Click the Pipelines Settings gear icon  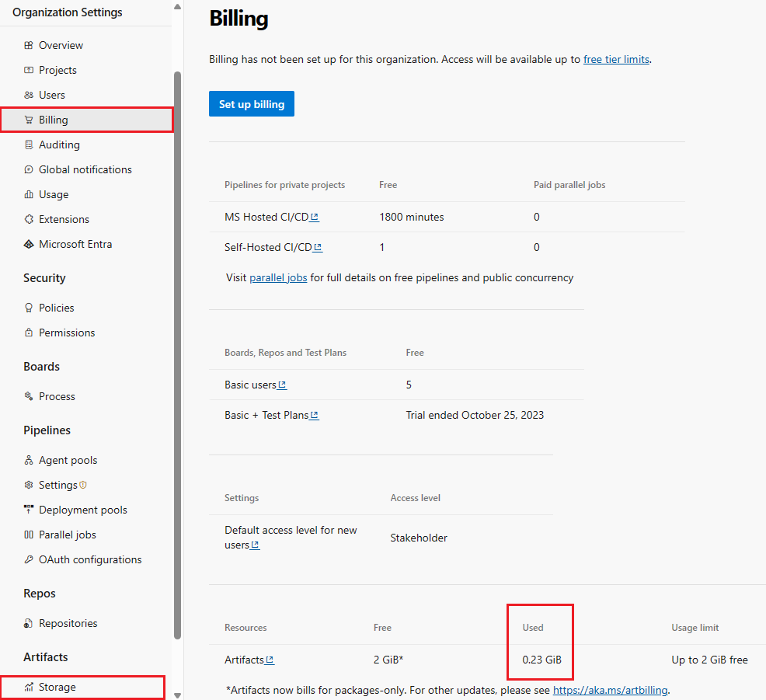point(29,486)
